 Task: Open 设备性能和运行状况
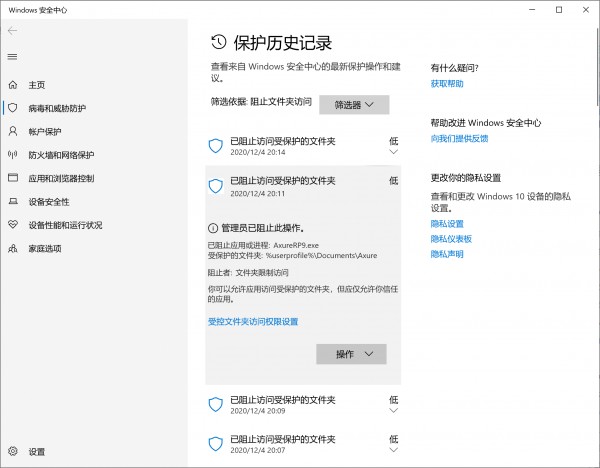click(65, 225)
